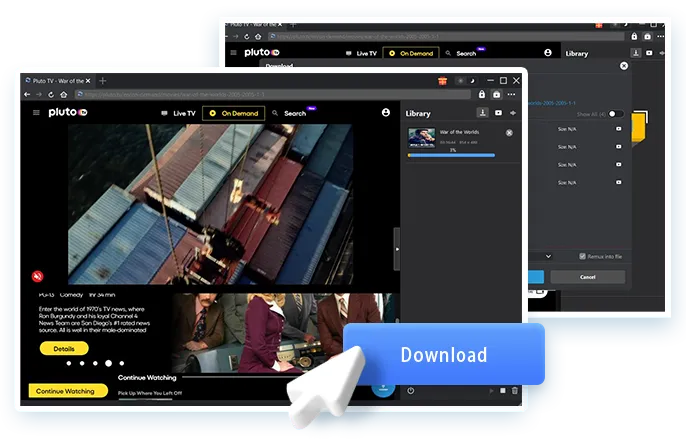Screen dimensions: 686x439
Task: Resume downloads with the play icon
Action: 491,391
